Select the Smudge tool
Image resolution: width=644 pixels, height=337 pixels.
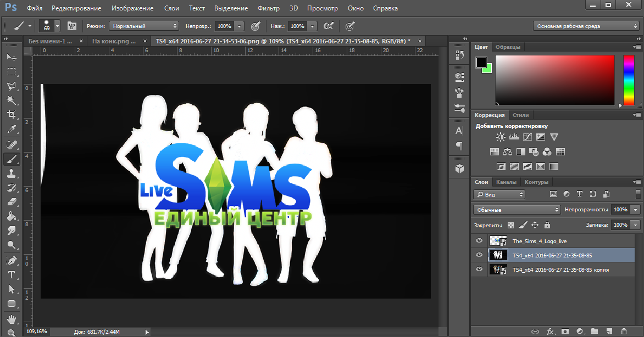point(12,231)
